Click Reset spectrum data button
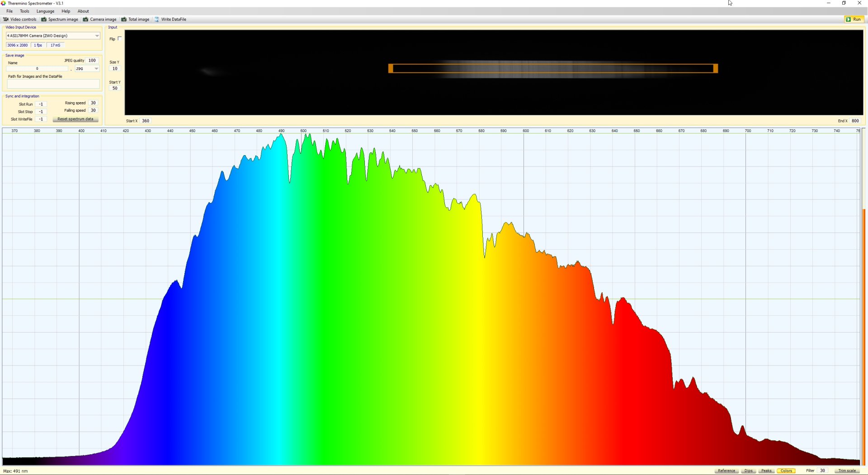Screen dimensions: 868x475 pyautogui.click(x=75, y=119)
